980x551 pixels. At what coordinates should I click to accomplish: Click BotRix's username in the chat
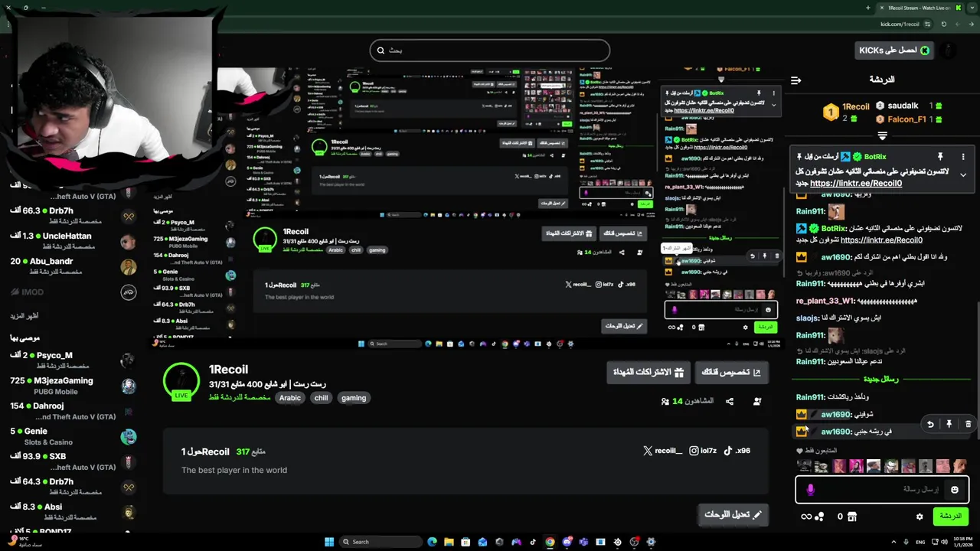833,228
